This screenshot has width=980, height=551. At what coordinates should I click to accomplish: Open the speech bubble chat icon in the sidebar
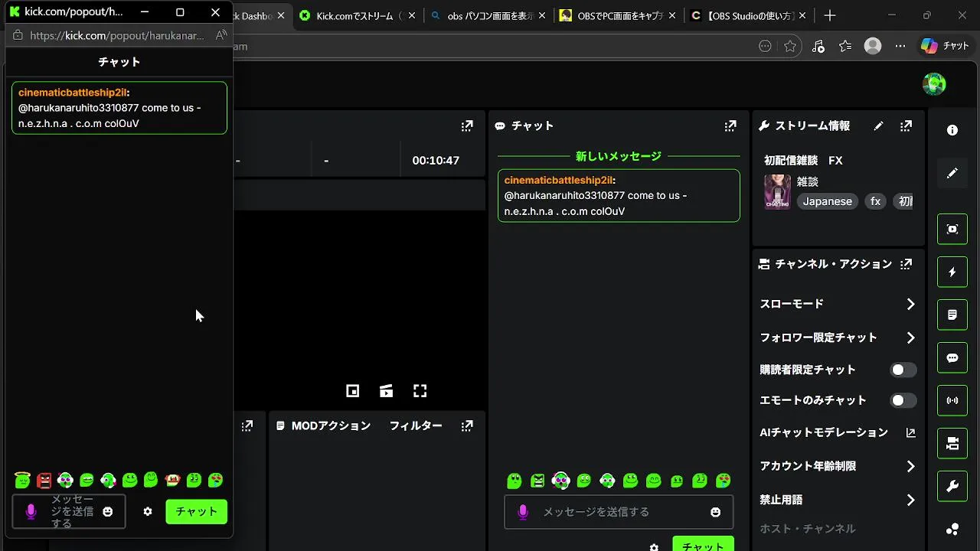click(952, 357)
